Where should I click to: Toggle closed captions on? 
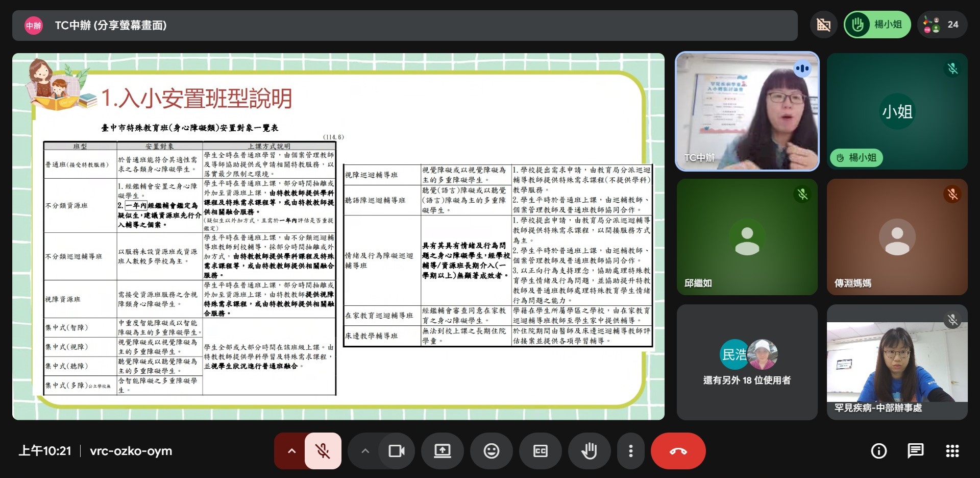(540, 451)
